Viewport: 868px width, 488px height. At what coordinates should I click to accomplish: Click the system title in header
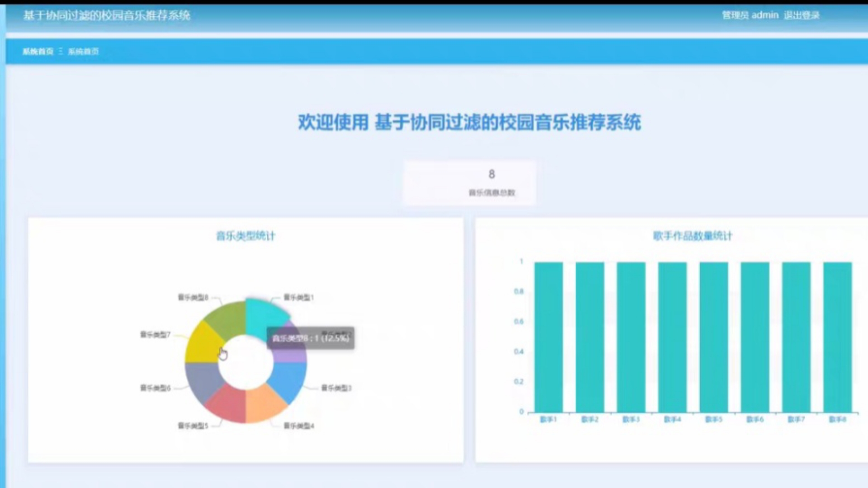pos(107,15)
